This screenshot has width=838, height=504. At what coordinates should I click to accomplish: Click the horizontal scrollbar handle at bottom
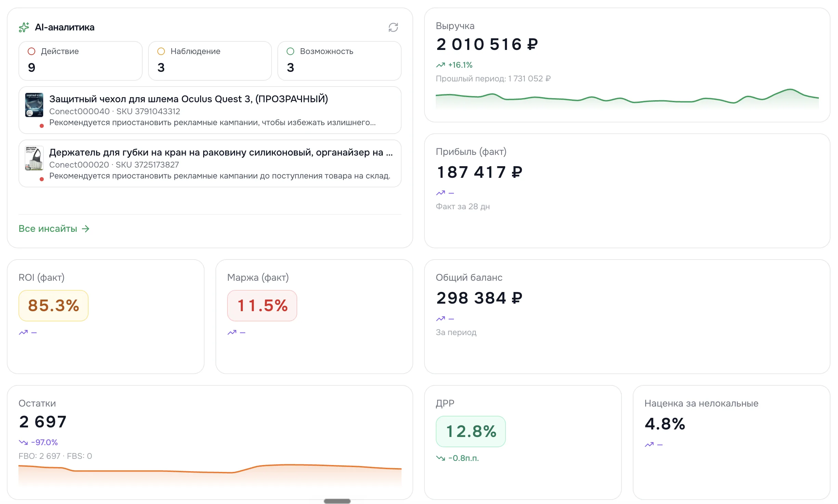[337, 501]
